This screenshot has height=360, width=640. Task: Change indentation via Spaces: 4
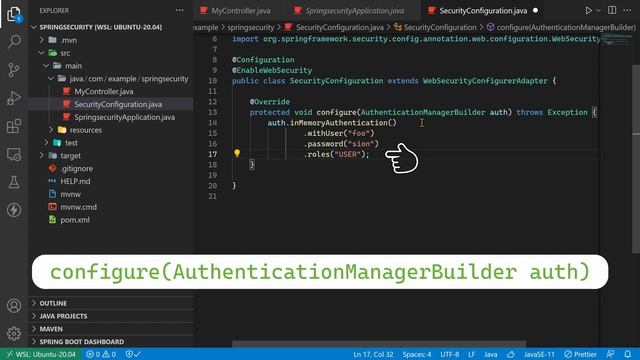(417, 354)
